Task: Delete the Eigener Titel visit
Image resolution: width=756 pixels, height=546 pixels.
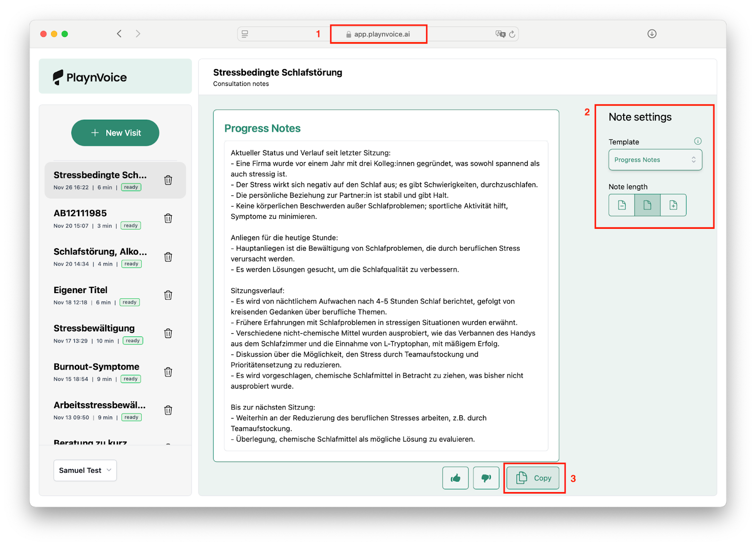Action: point(168,295)
